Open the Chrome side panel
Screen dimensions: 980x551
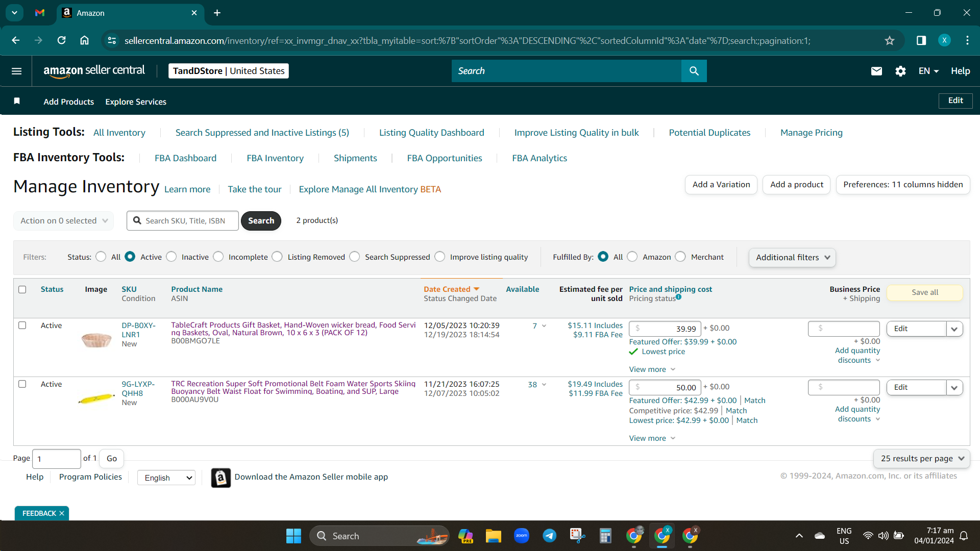pos(921,40)
